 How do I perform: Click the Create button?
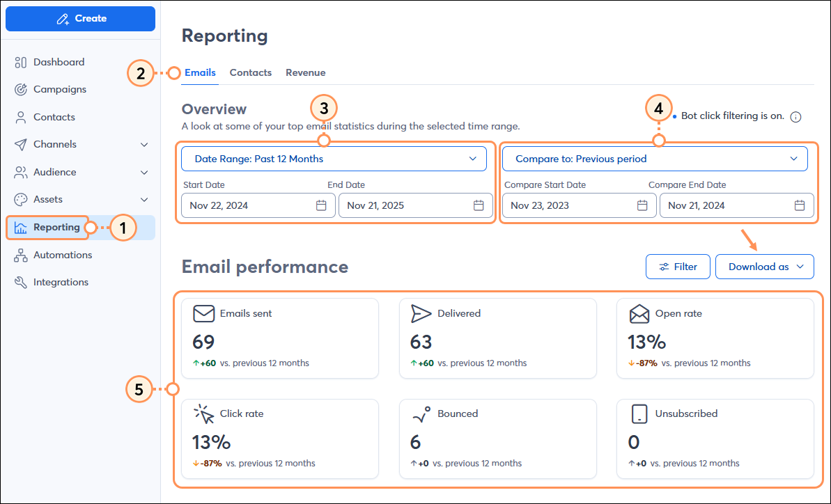pos(80,19)
